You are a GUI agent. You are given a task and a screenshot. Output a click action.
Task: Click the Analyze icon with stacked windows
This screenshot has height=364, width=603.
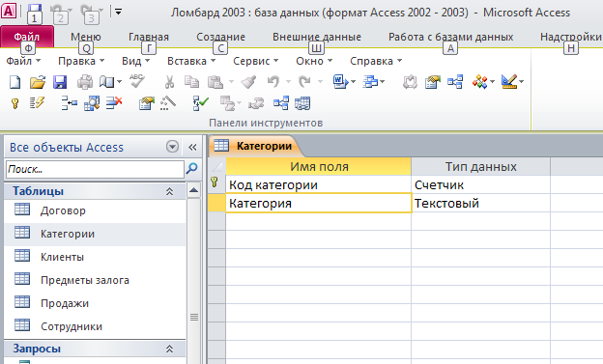click(369, 82)
